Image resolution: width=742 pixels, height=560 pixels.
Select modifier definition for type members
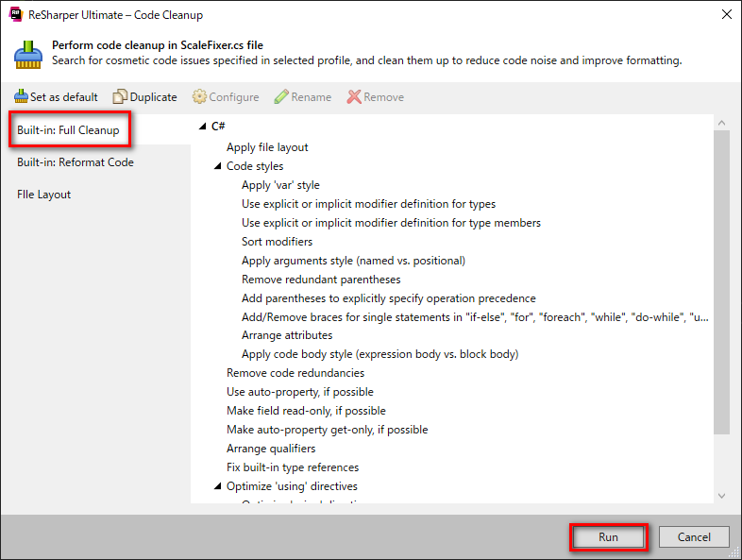click(x=391, y=223)
